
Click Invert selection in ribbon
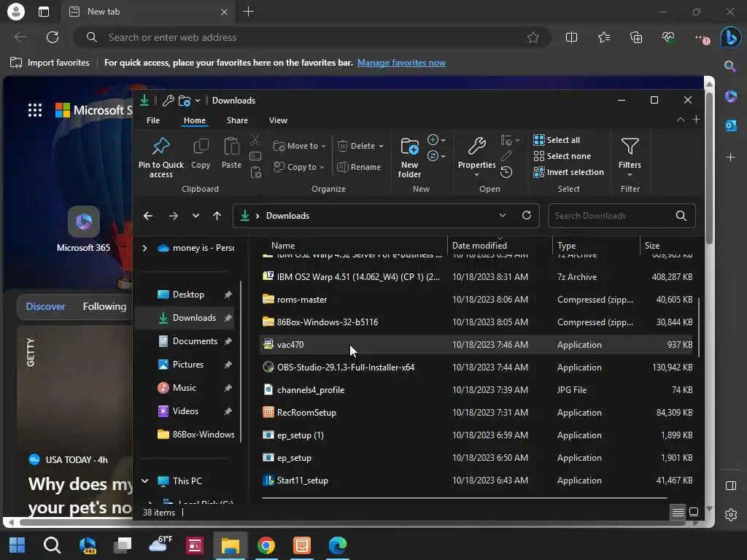569,172
